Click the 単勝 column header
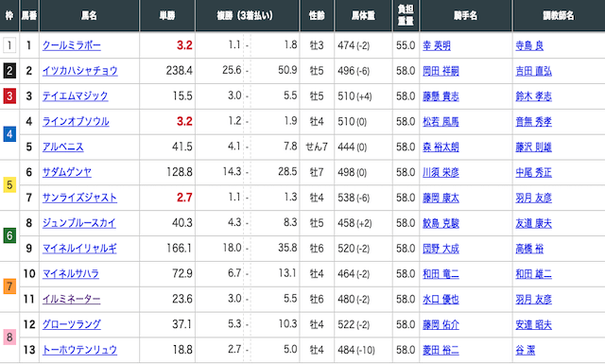Screen dimensions: 605x364 pos(167,15)
